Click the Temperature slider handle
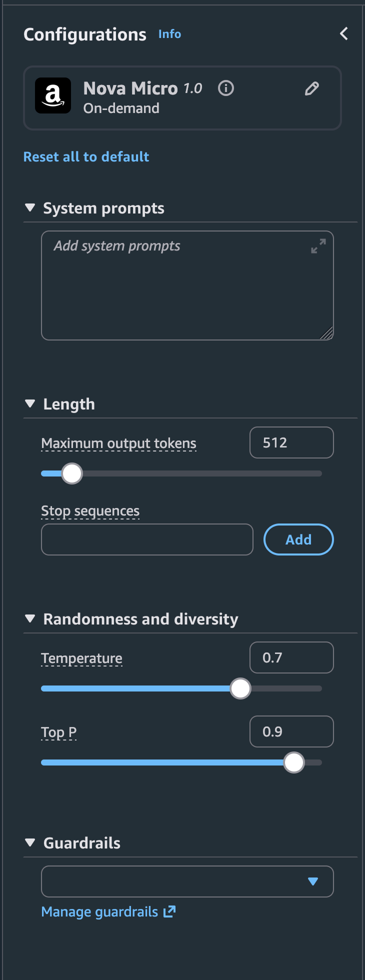Viewport: 365px width, 980px height. point(240,688)
